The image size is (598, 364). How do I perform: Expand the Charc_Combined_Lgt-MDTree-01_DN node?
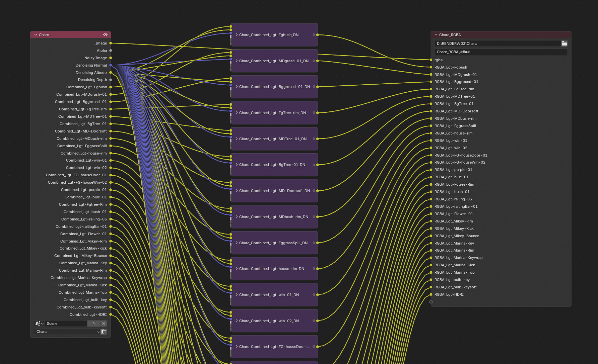pyautogui.click(x=237, y=139)
